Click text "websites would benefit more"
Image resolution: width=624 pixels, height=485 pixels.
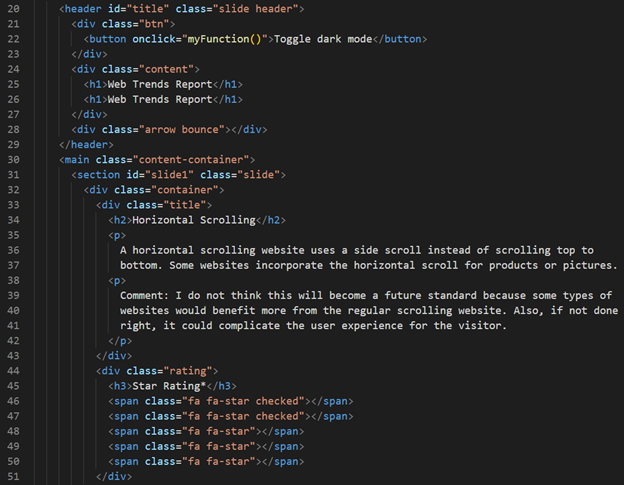[x=203, y=311]
